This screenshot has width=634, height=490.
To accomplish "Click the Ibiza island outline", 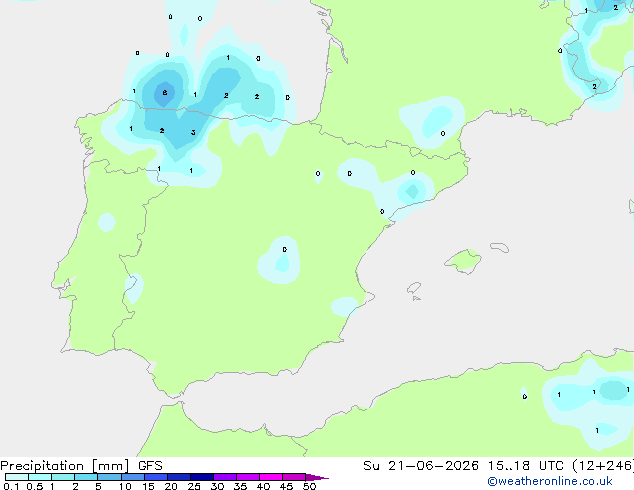I will [x=414, y=288].
